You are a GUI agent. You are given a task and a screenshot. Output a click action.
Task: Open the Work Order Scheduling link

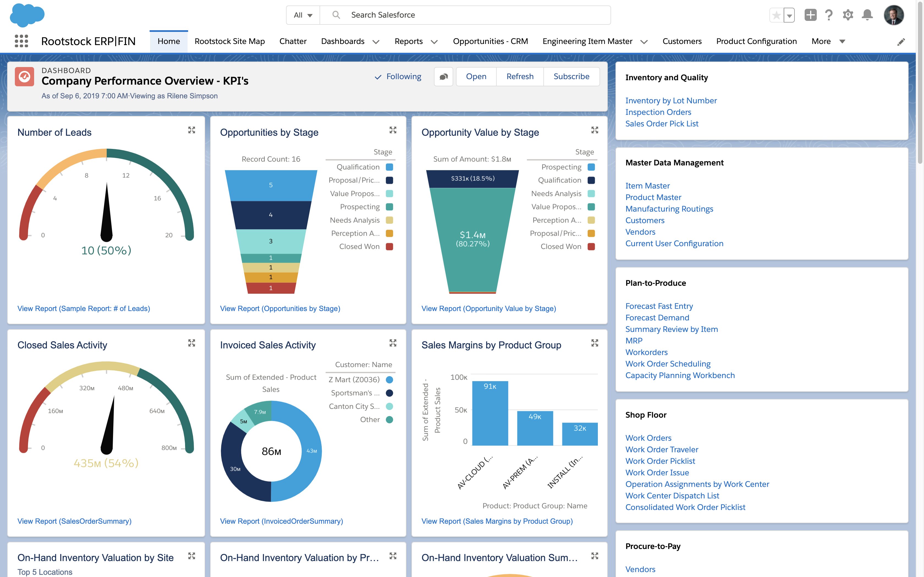[x=668, y=364]
